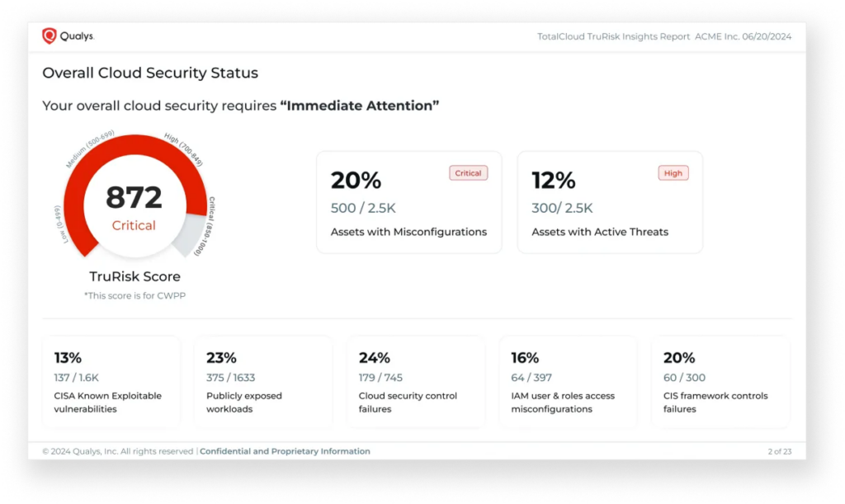Open Cloud security control failures tile

416,382
